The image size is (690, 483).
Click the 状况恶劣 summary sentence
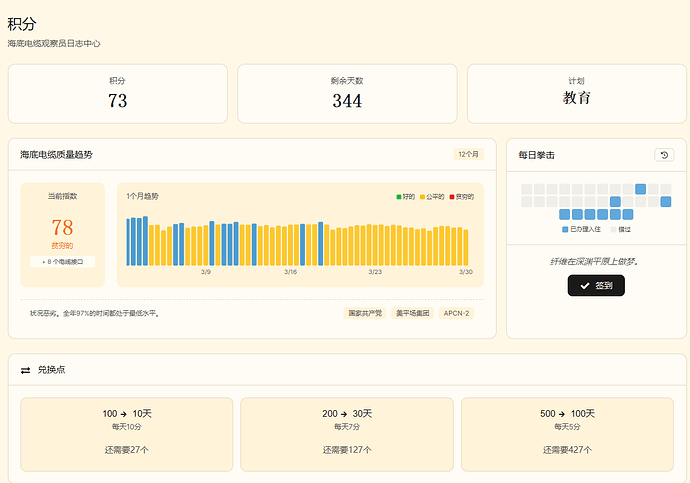pos(95,313)
